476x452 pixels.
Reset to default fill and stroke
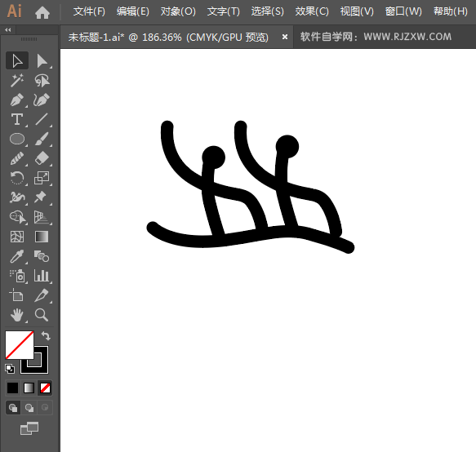(10, 369)
